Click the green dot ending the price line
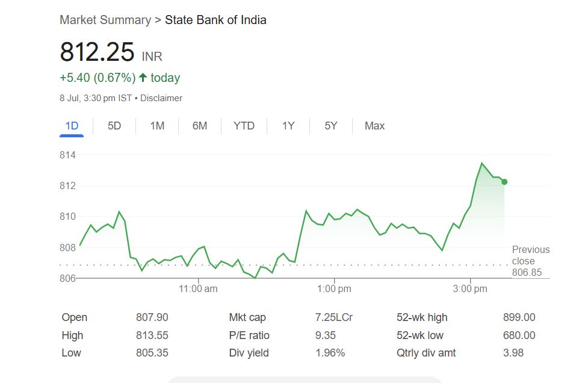Screen dimensions: 588x383 coord(504,182)
